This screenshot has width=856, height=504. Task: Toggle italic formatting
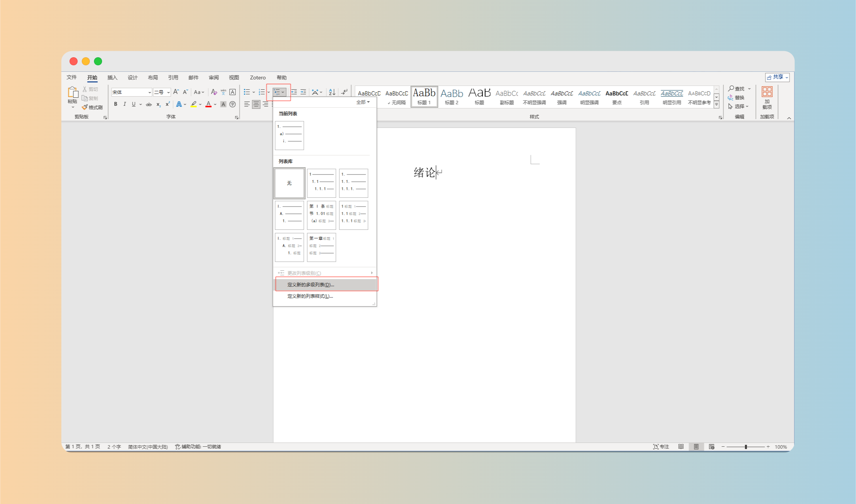[x=125, y=104]
